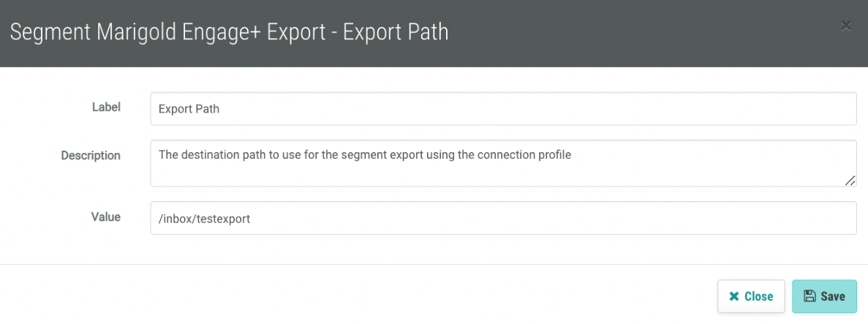The height and width of the screenshot is (324, 868).
Task: Place cursor in the "Export Path" label text
Action: tap(189, 109)
